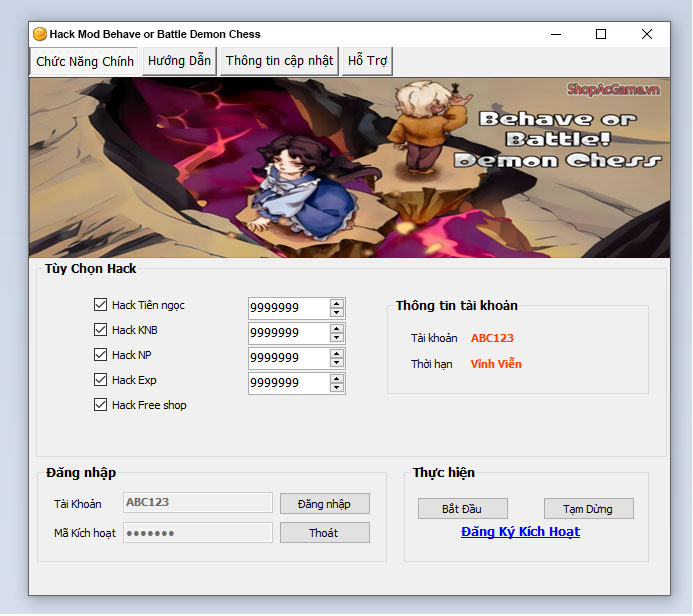Increase the Hack Exp value with up arrow
Viewport: 693px width, 616px height.
(x=337, y=379)
